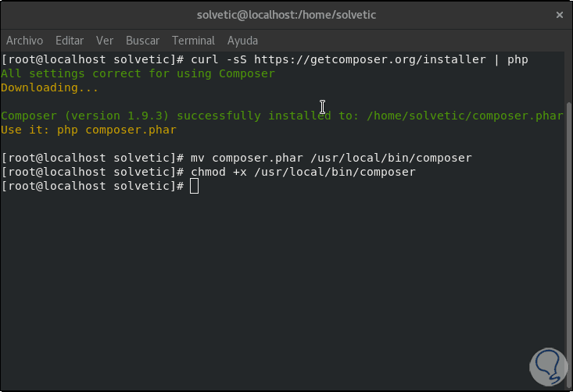This screenshot has width=573, height=392.
Task: Click the "Downloading..." status line
Action: point(49,87)
